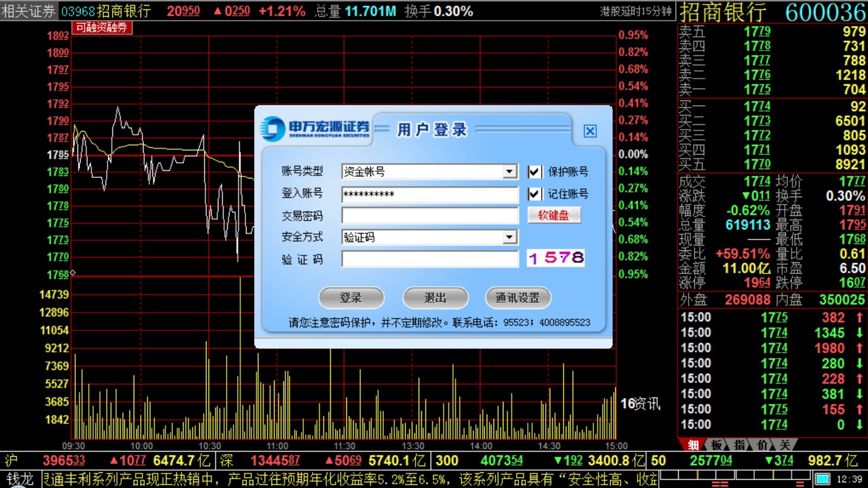
Task: Click the diamond marker beside 1768 axis label
Action: click(73, 273)
